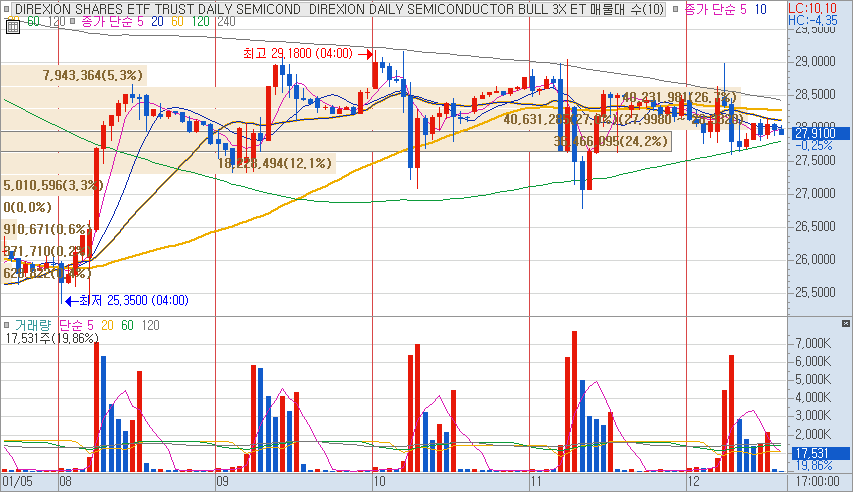Click the 18,228,494(12.1%) volume profile label

point(275,163)
